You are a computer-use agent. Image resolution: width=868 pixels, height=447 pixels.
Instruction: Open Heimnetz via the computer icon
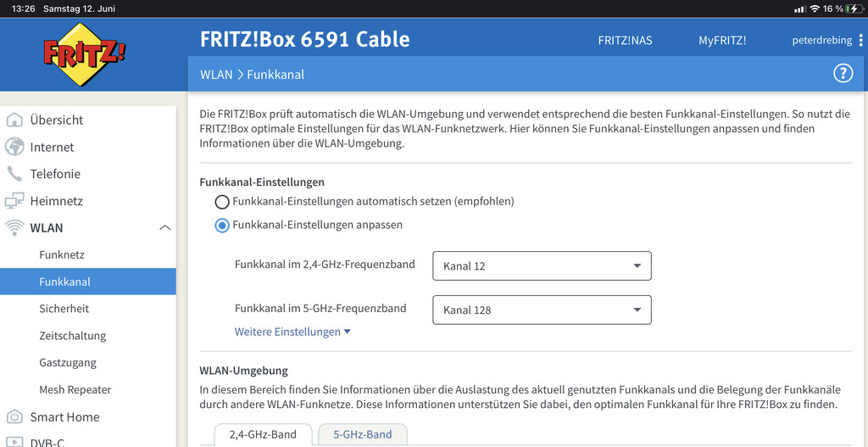point(14,200)
